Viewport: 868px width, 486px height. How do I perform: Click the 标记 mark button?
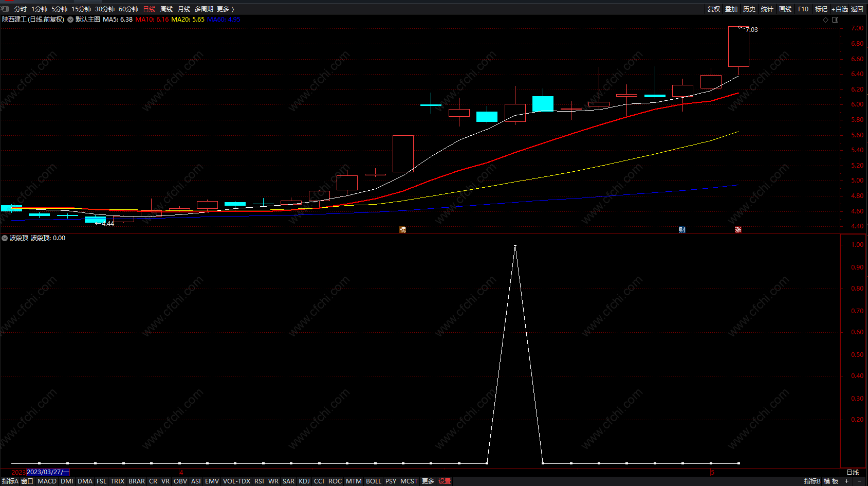point(821,9)
